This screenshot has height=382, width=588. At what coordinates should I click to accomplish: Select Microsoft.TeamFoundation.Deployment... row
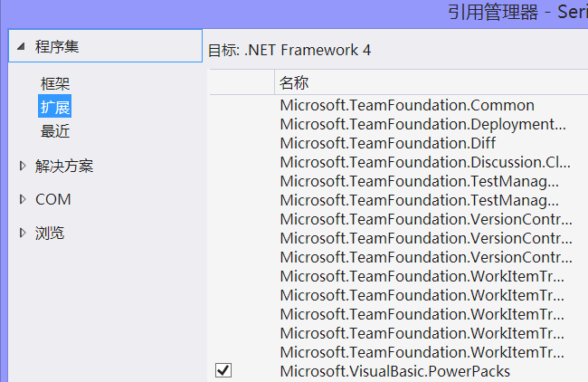click(423, 124)
